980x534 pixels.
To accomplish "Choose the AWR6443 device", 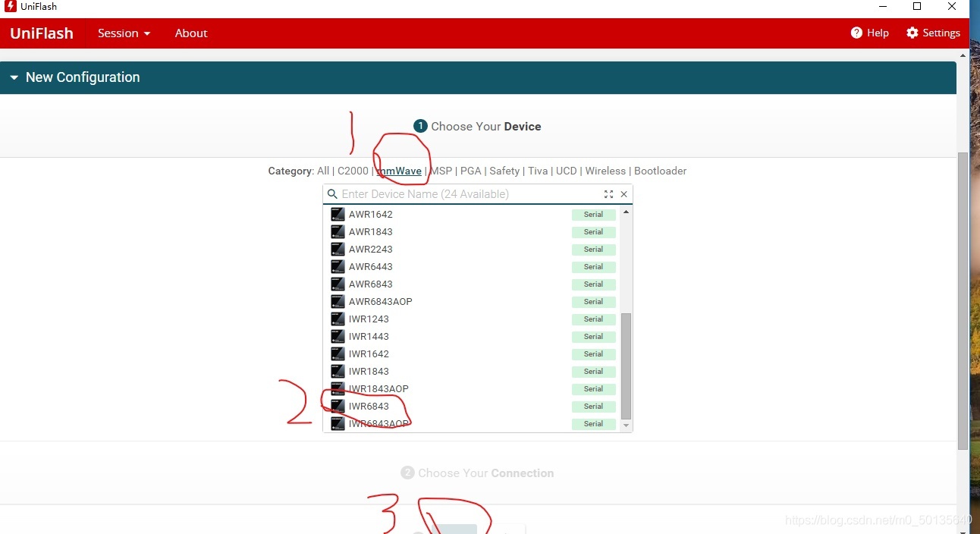I will (x=473, y=267).
